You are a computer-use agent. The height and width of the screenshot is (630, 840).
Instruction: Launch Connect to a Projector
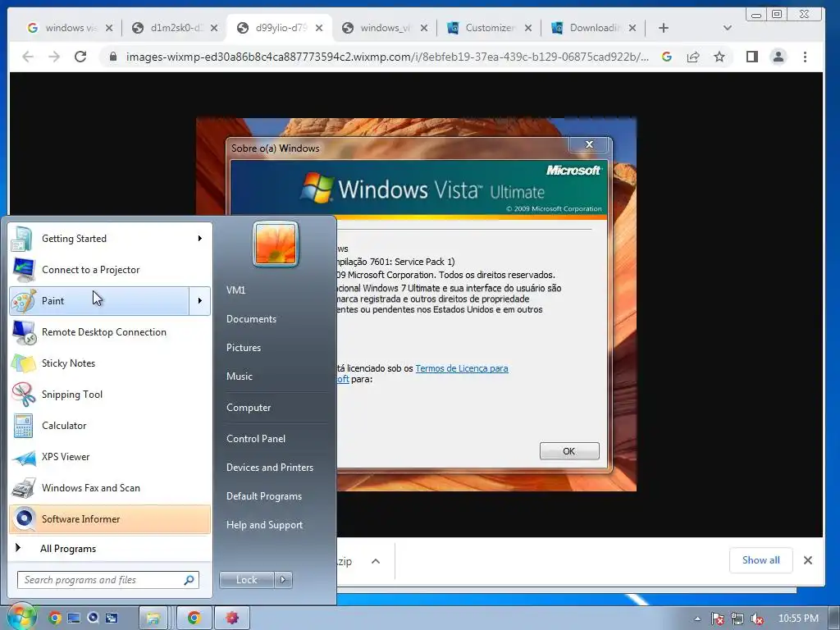(110, 269)
